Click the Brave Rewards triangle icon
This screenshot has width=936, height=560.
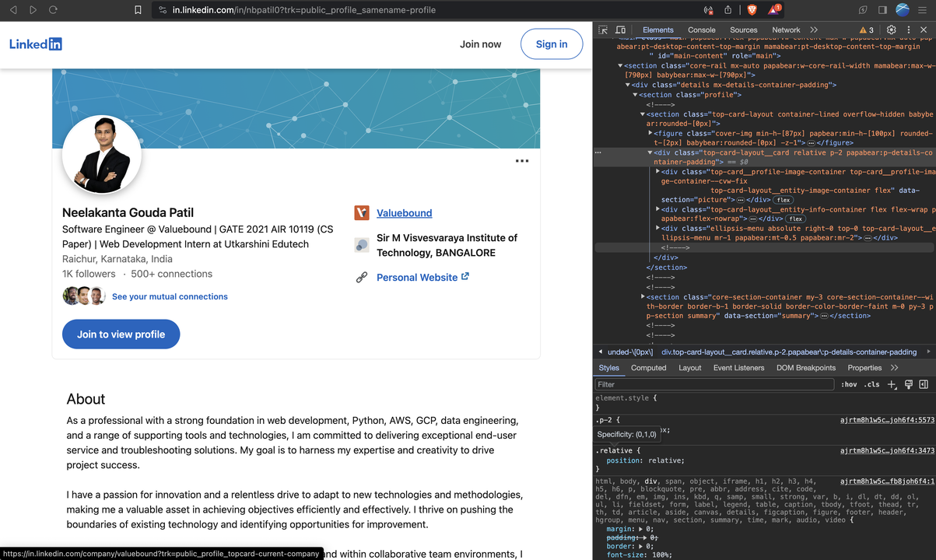(x=774, y=10)
